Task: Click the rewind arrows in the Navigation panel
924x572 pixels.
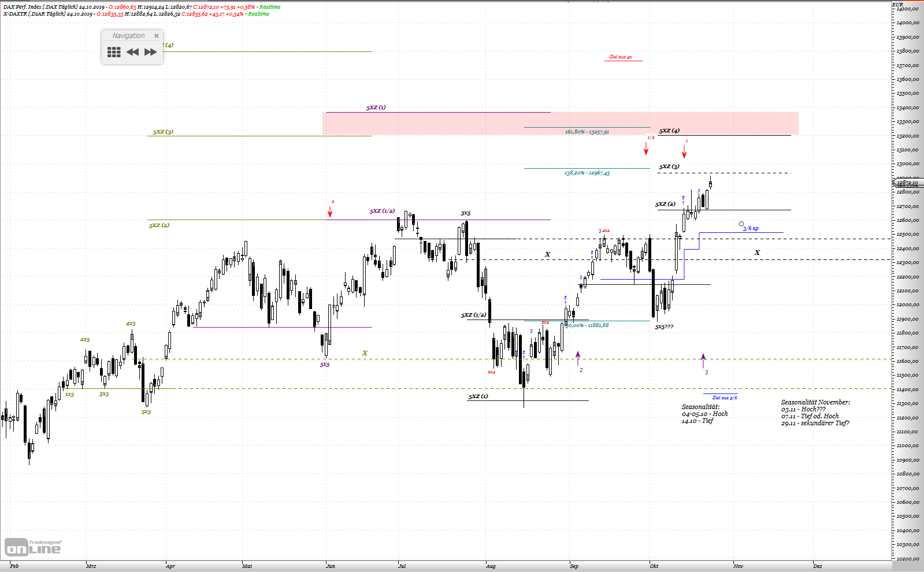Action: [132, 52]
